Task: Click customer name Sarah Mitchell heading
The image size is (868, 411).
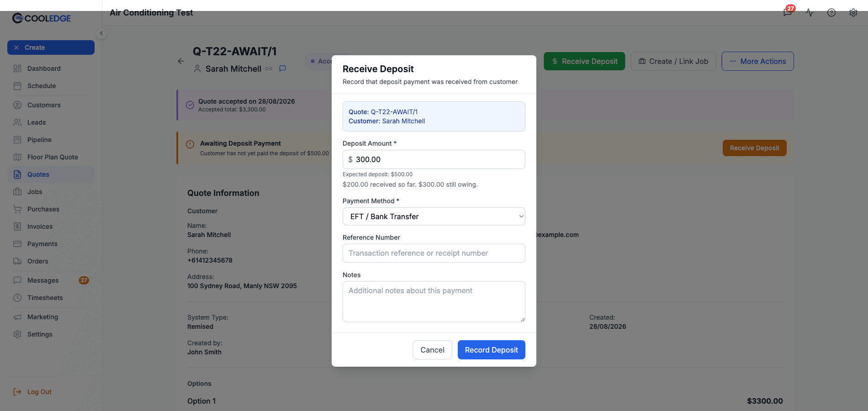Action: click(x=233, y=68)
